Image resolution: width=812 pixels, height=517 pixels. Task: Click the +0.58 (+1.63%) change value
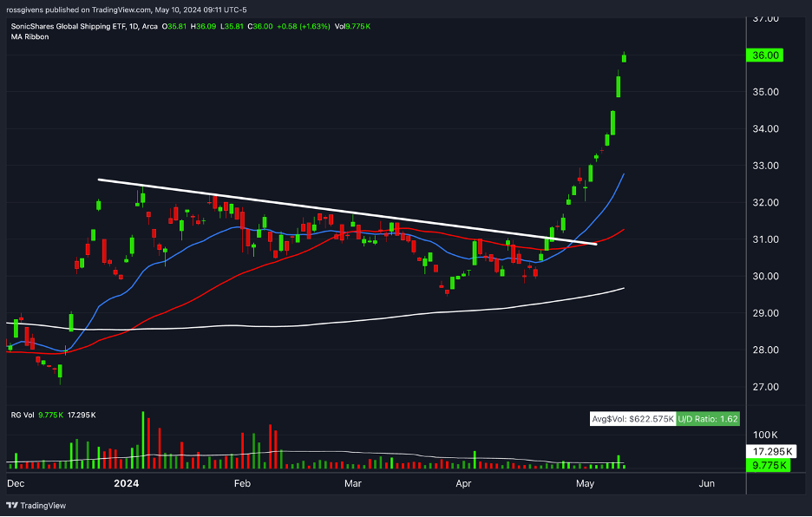tap(304, 26)
